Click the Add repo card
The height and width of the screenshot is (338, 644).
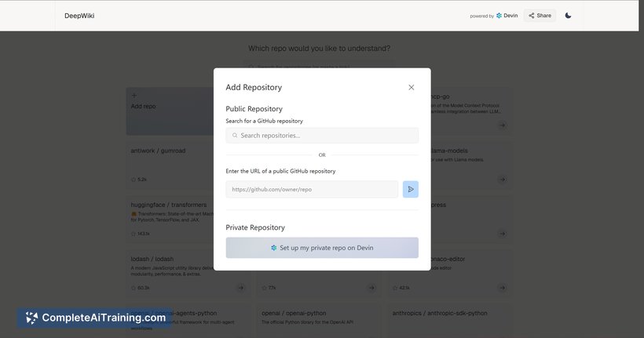click(x=170, y=111)
